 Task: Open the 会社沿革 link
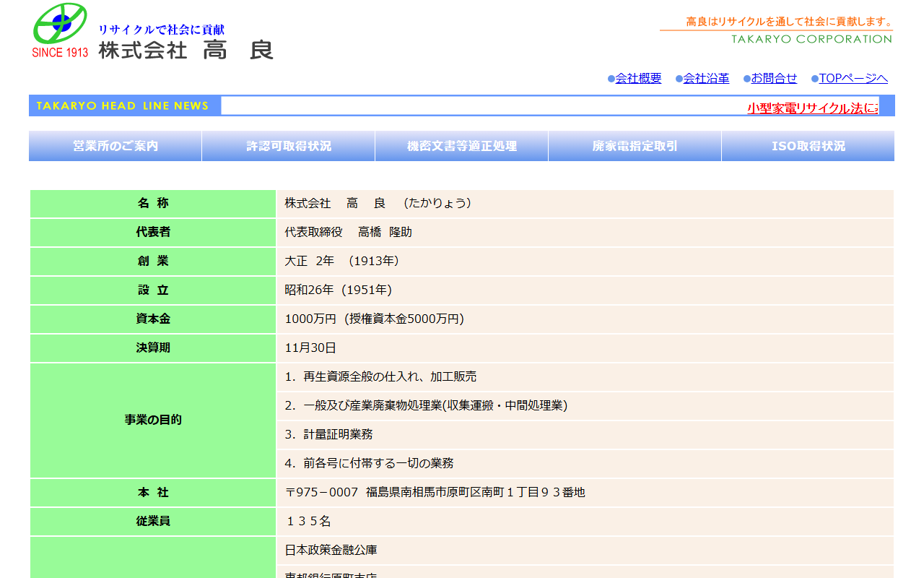[706, 78]
